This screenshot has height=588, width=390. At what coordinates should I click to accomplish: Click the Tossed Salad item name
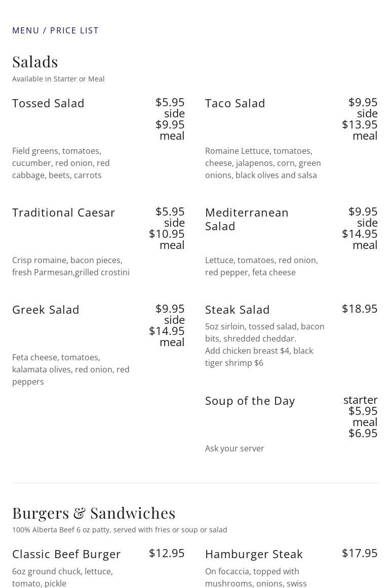pyautogui.click(x=48, y=103)
